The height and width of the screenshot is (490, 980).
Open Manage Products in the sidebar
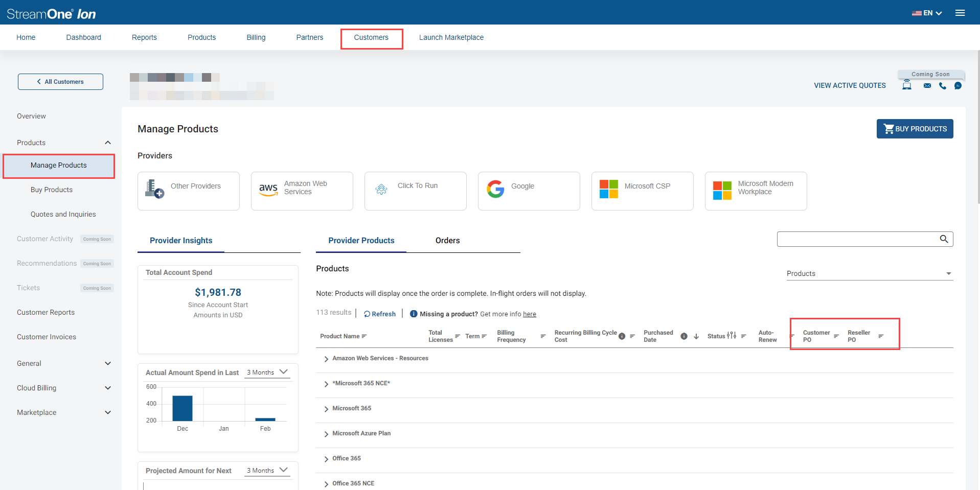click(59, 166)
